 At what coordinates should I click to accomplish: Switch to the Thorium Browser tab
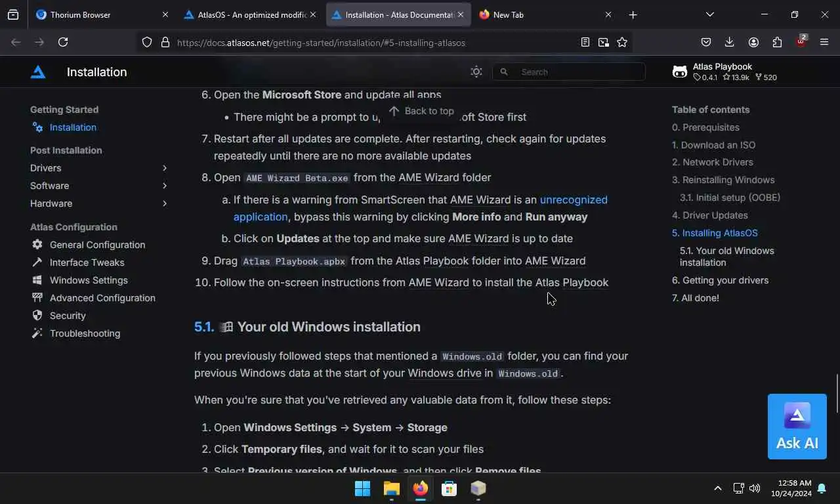102,14
